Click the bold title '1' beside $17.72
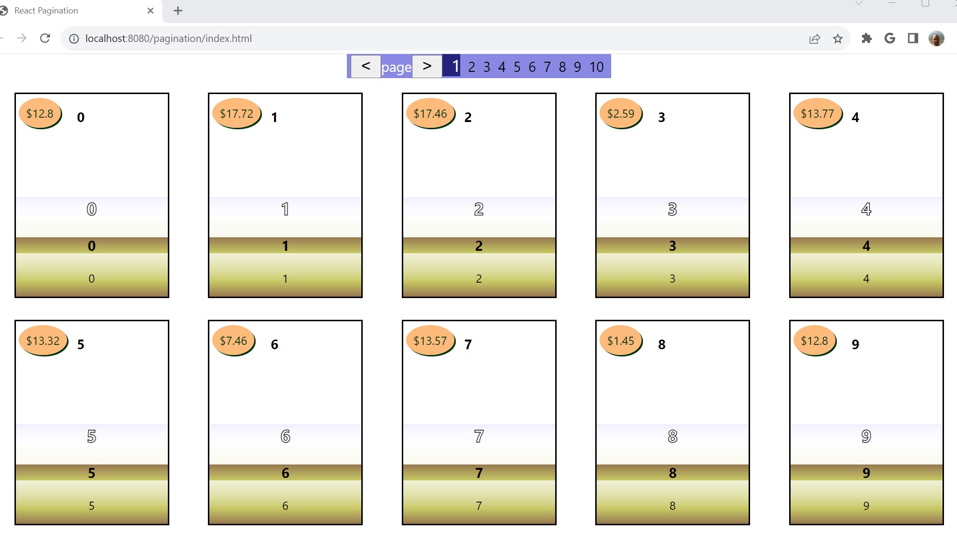The image size is (957, 560). pyautogui.click(x=274, y=117)
